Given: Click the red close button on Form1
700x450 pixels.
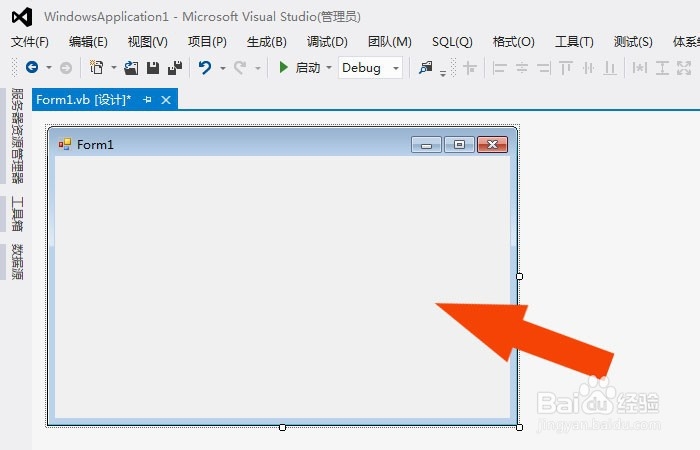Looking at the screenshot, I should tap(492, 145).
